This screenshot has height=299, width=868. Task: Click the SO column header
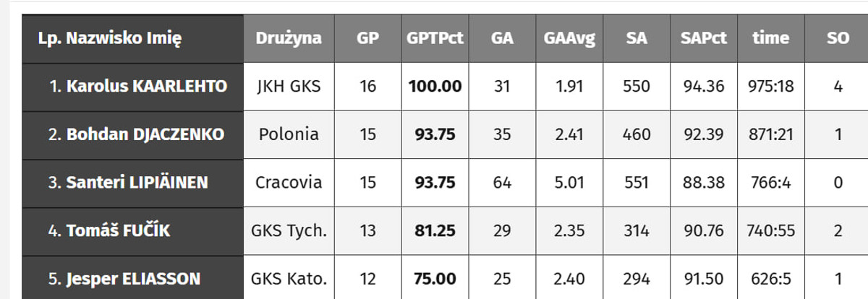coord(838,38)
